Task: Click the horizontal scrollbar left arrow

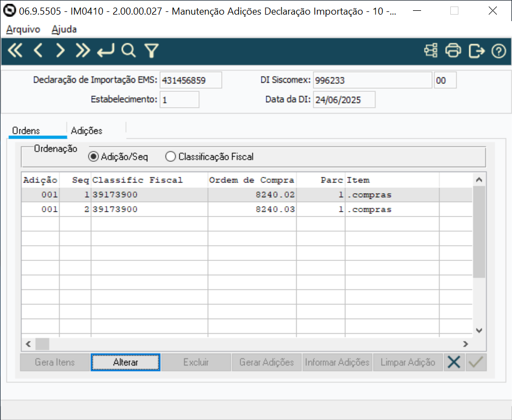Action: click(28, 344)
